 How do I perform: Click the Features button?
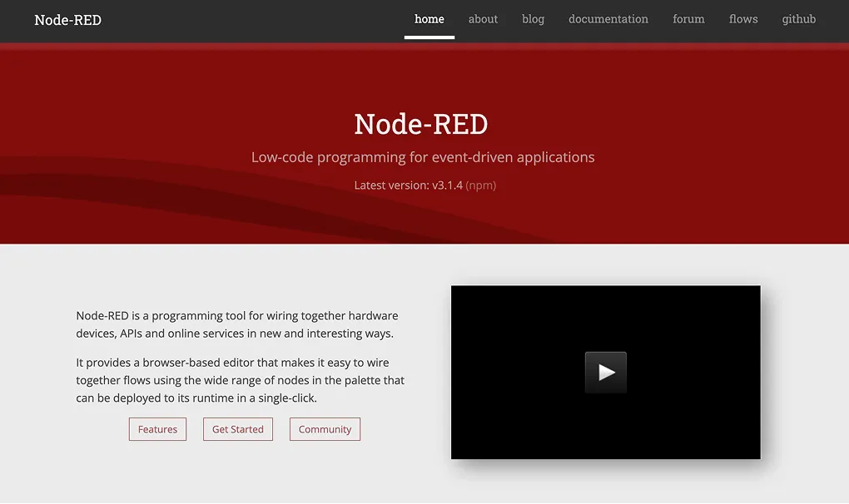(x=157, y=429)
